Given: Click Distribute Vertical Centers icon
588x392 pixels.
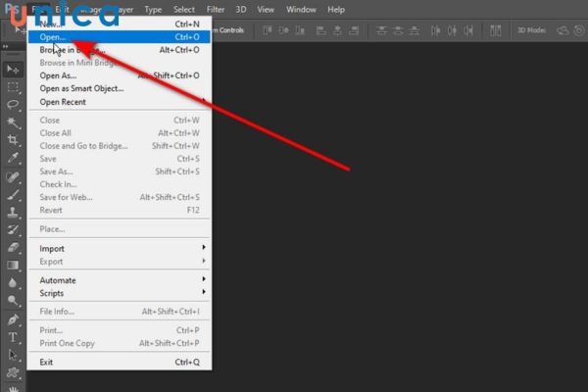Looking at the screenshot, I should pyautogui.click(x=398, y=30).
